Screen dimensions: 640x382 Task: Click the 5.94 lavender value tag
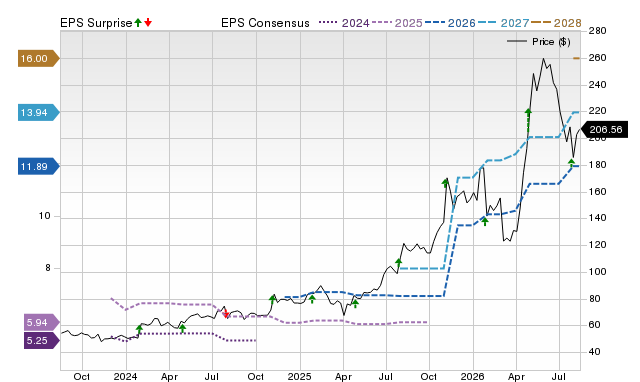coord(42,322)
